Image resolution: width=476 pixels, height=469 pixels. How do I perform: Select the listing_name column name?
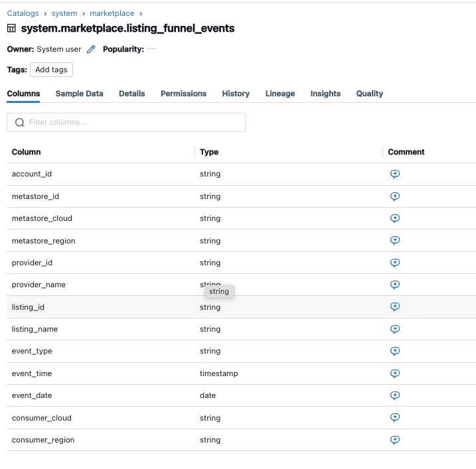pos(35,329)
